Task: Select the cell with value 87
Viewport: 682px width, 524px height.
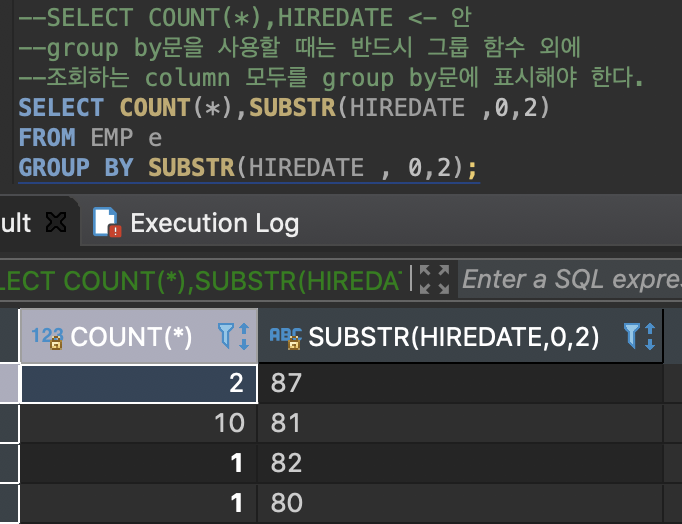Action: coord(461,384)
